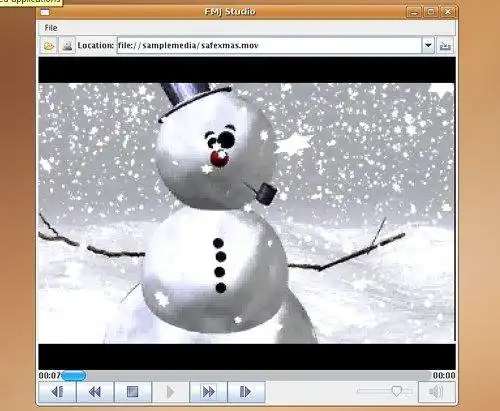
Task: Expand the Location history dropdown arrow
Action: (428, 45)
